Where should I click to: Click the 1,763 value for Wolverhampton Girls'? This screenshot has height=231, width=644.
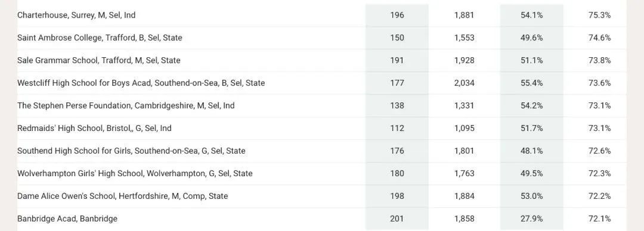pyautogui.click(x=464, y=173)
